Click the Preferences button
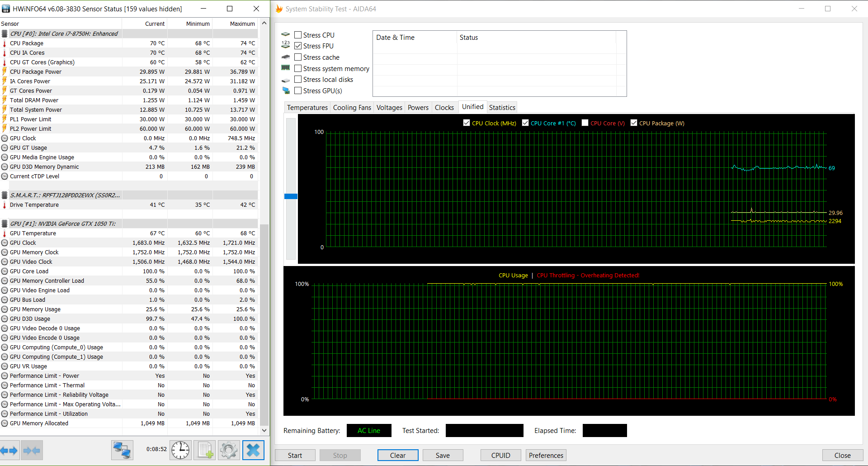 pyautogui.click(x=546, y=455)
